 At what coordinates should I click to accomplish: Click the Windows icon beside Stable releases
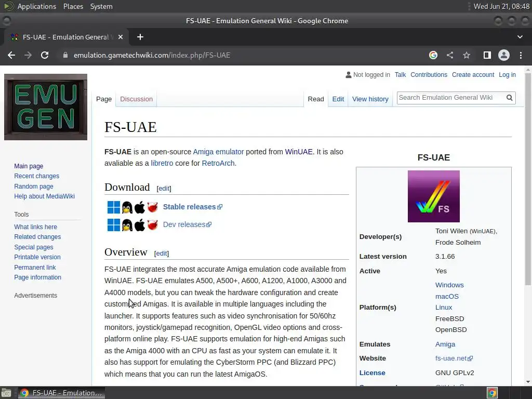114,207
